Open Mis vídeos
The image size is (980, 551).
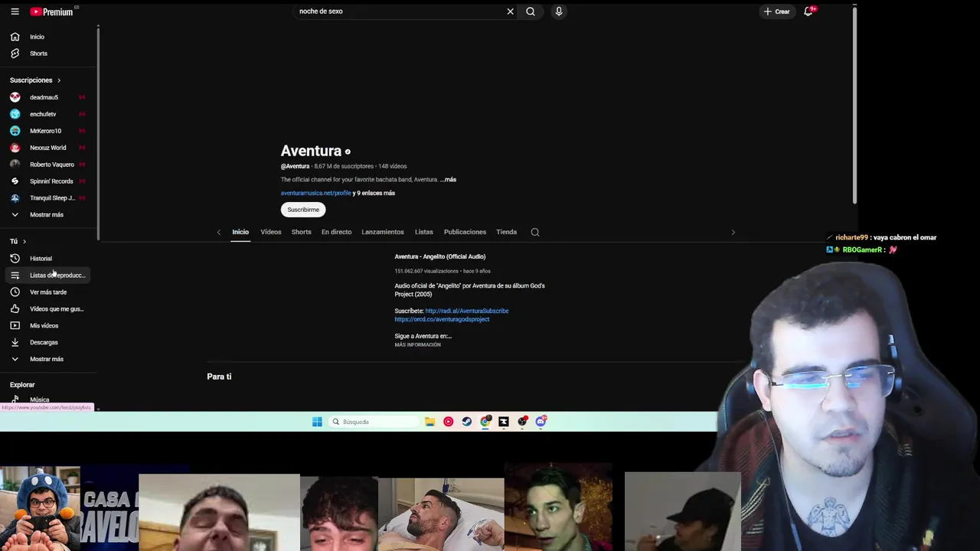tap(47, 326)
